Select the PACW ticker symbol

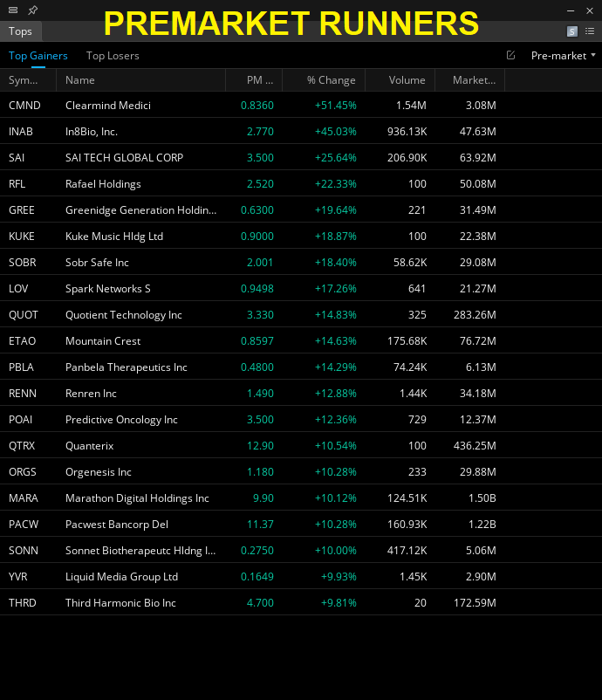click(24, 525)
